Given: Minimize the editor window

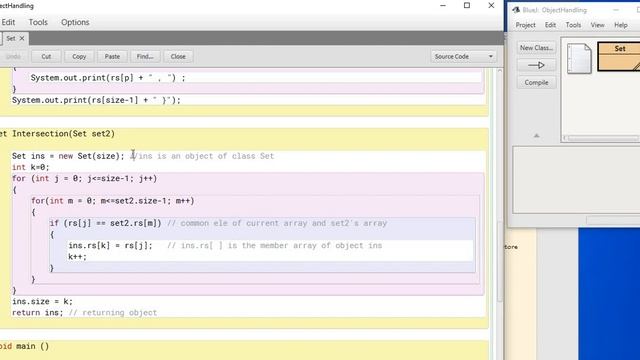Looking at the screenshot, I should (x=443, y=6).
